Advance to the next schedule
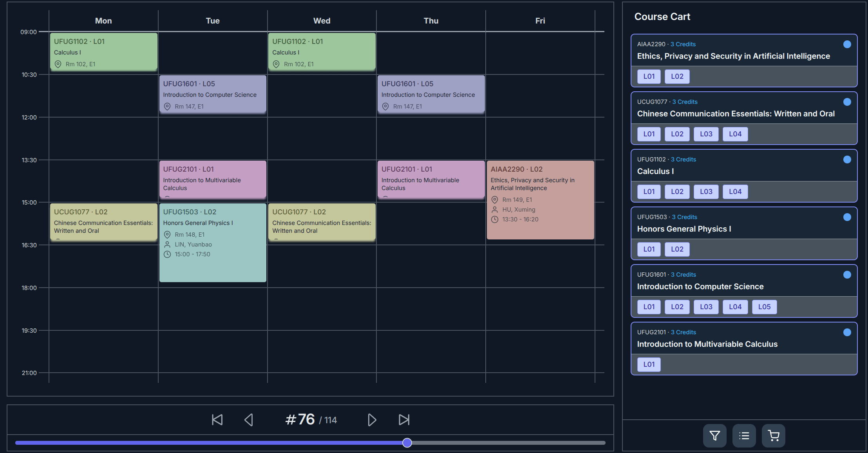 click(372, 420)
